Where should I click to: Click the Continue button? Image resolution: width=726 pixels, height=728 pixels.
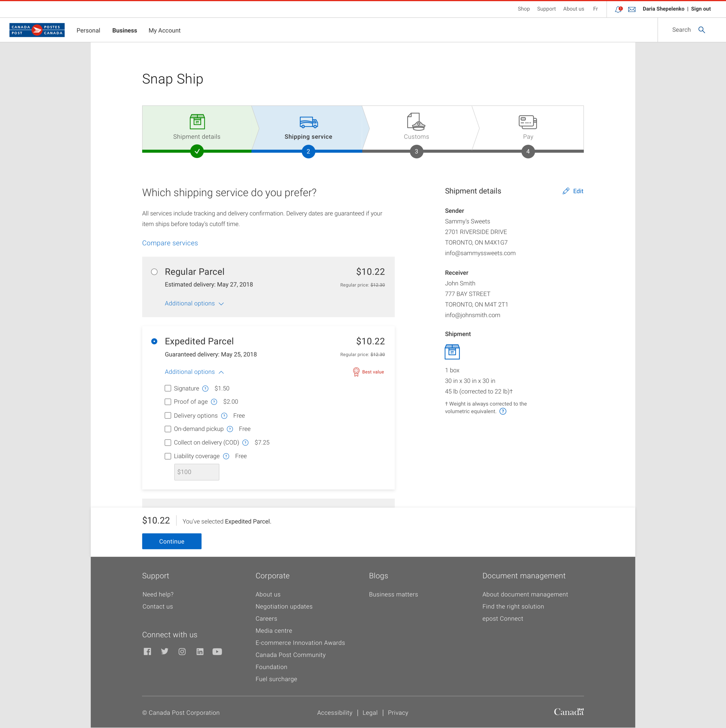click(172, 541)
